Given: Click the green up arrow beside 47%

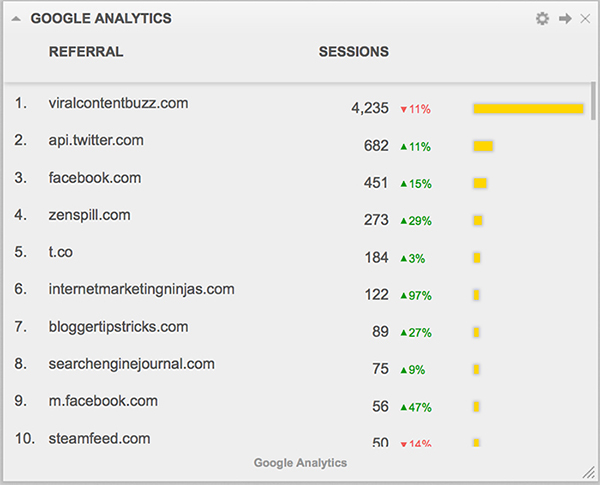Looking at the screenshot, I should tap(404, 407).
